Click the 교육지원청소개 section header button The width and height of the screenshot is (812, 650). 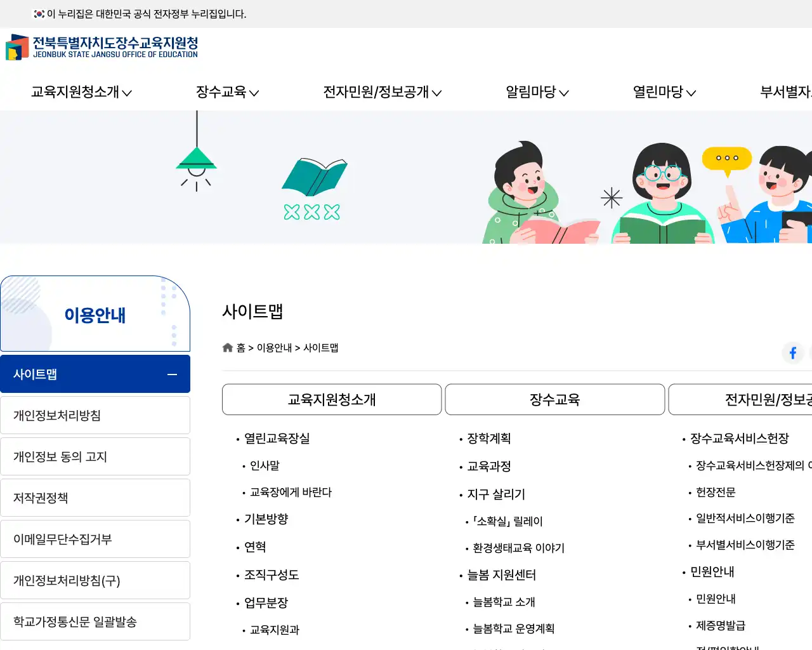coord(331,399)
